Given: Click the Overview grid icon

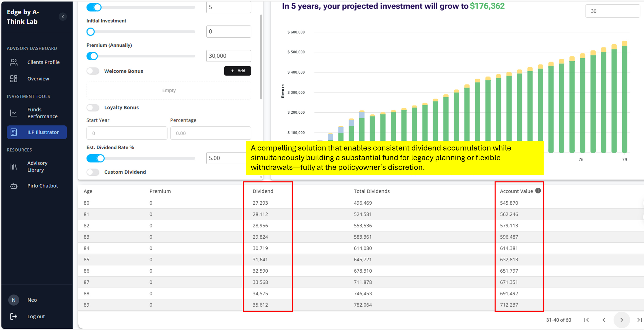Looking at the screenshot, I should point(14,79).
